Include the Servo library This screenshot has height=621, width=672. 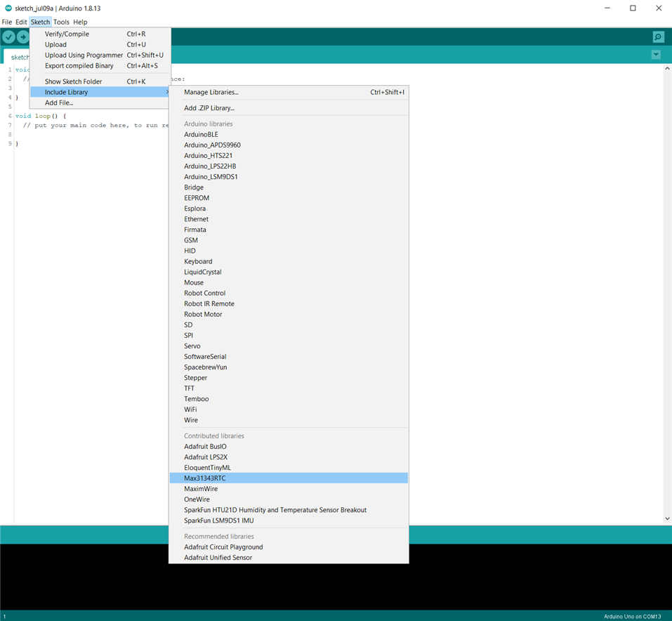[x=289, y=346]
